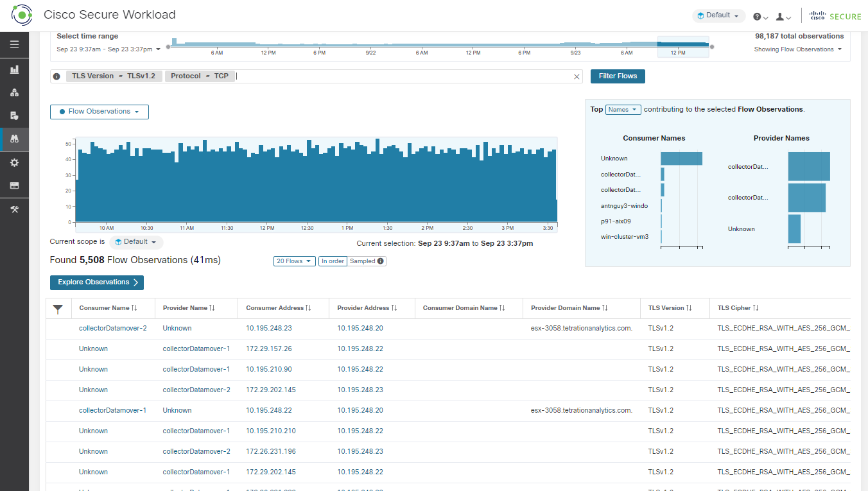Image resolution: width=868 pixels, height=491 pixels.
Task: Open the Overview bar chart sidebar icon
Action: (x=14, y=69)
